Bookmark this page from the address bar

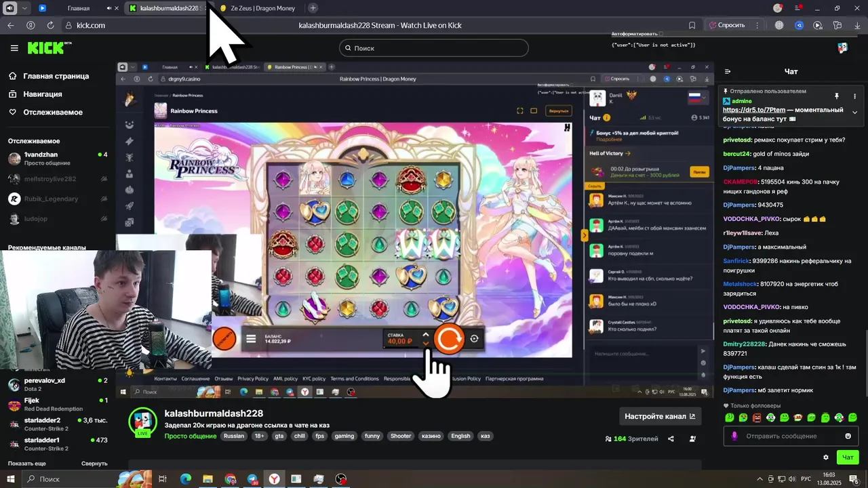click(x=692, y=25)
